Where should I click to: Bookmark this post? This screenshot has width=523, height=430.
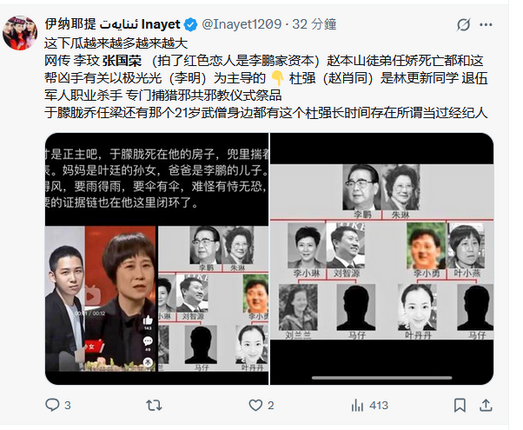pos(460,405)
